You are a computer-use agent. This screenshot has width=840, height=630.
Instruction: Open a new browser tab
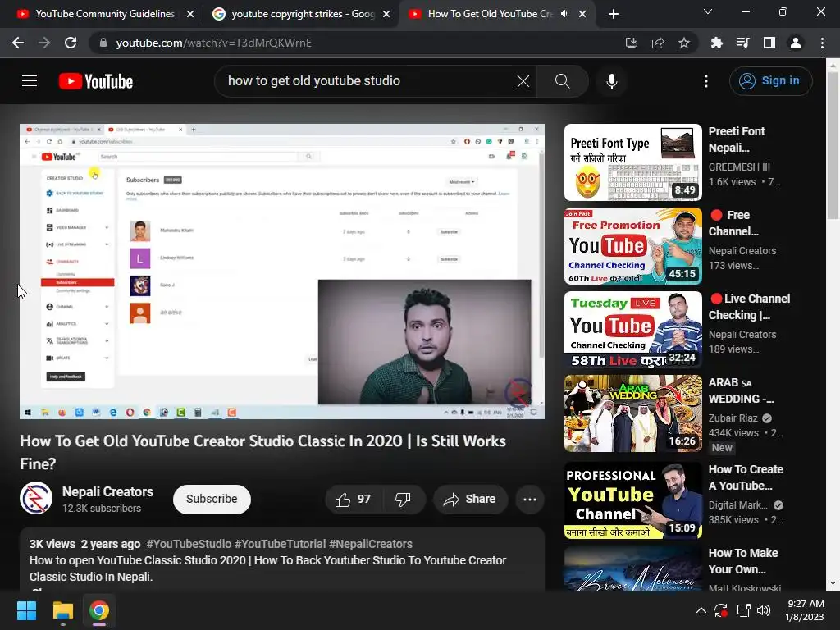point(614,14)
